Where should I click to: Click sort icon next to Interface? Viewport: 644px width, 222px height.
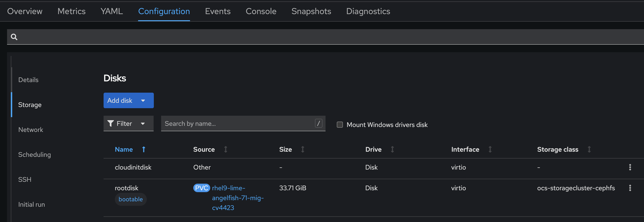pos(490,149)
